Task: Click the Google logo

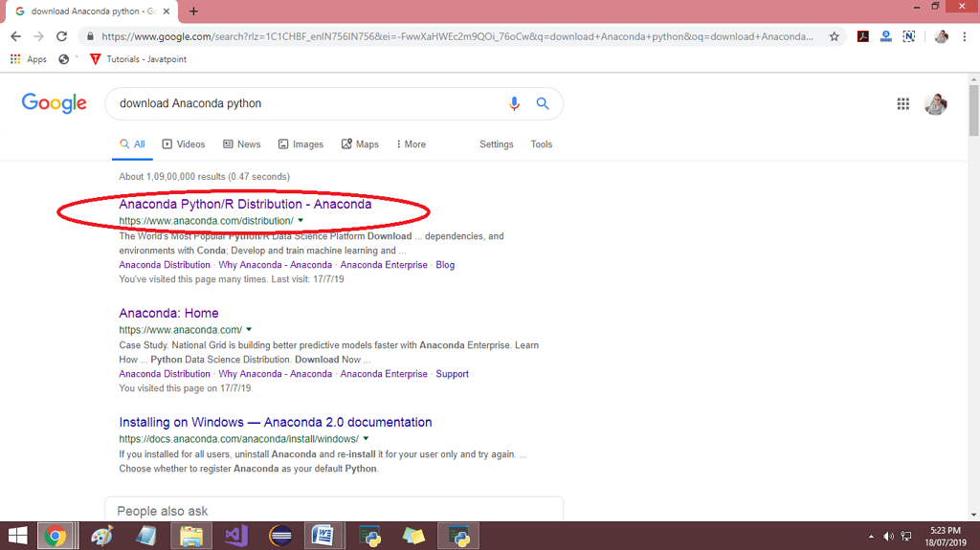Action: point(55,103)
